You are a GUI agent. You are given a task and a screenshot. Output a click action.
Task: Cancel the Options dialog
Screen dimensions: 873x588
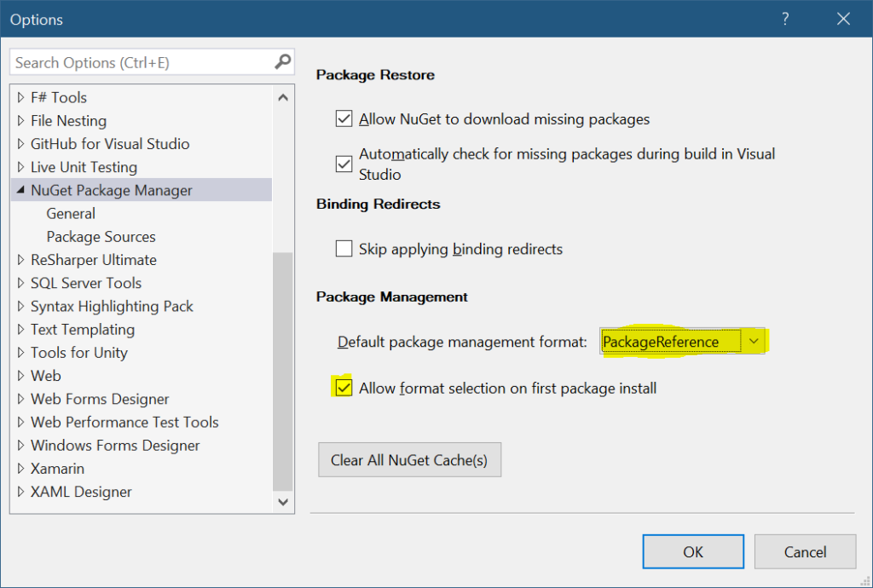pyautogui.click(x=805, y=552)
